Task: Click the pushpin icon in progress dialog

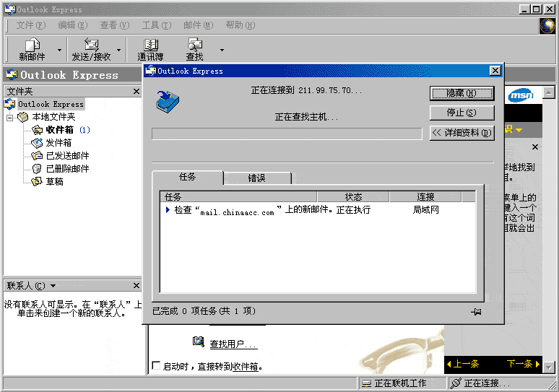Action: (x=476, y=312)
